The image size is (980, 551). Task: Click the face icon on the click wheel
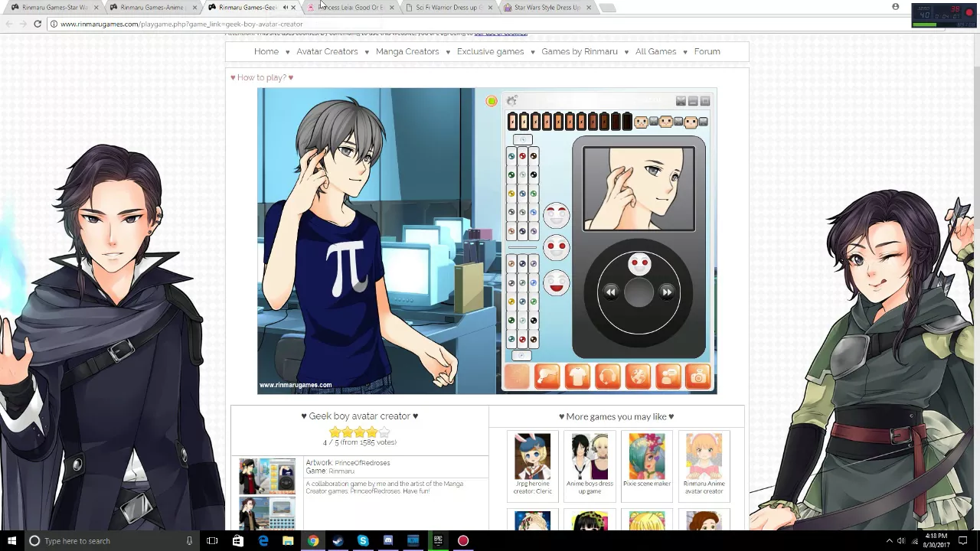click(639, 265)
